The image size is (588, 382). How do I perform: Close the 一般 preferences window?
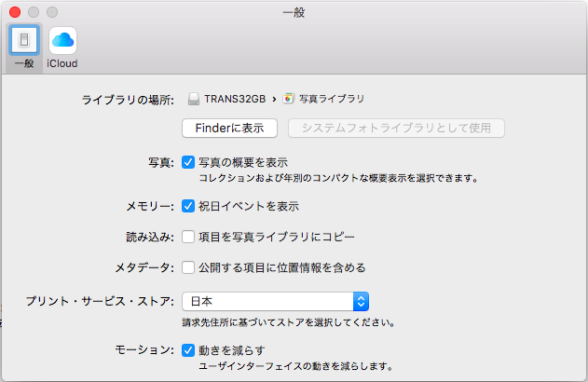(15, 12)
